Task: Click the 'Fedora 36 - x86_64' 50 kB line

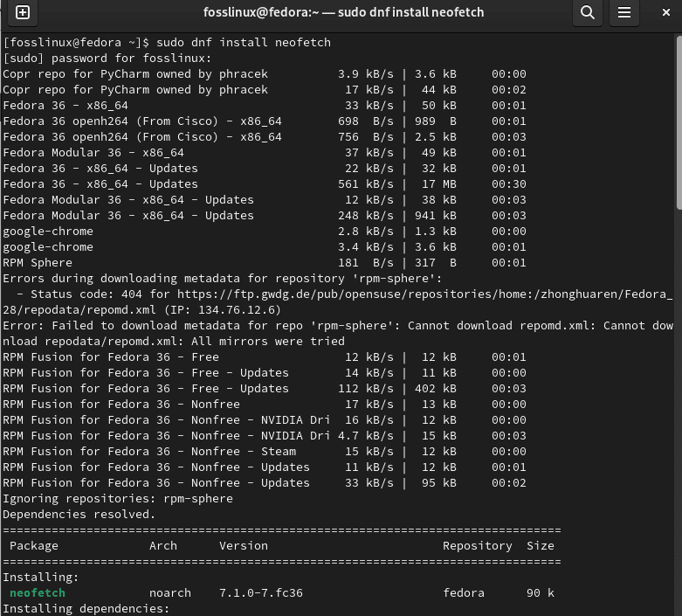Action: [x=265, y=106]
